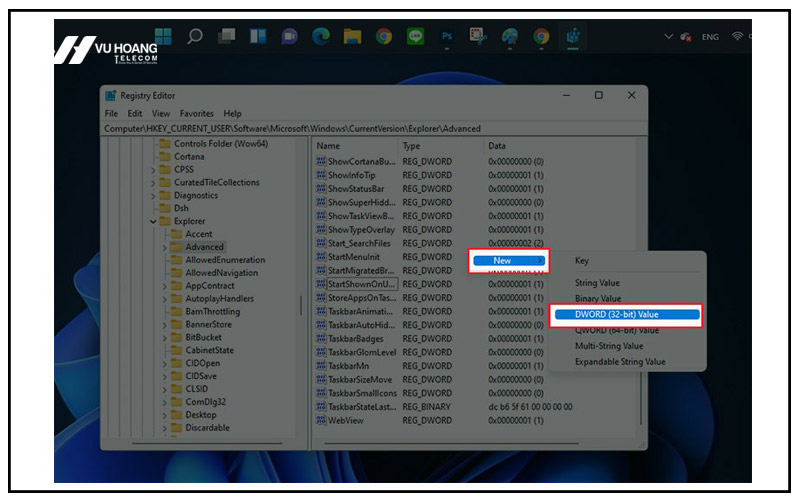Select the Start_SearchFiles value
The width and height of the screenshot is (800, 500).
[x=359, y=243]
